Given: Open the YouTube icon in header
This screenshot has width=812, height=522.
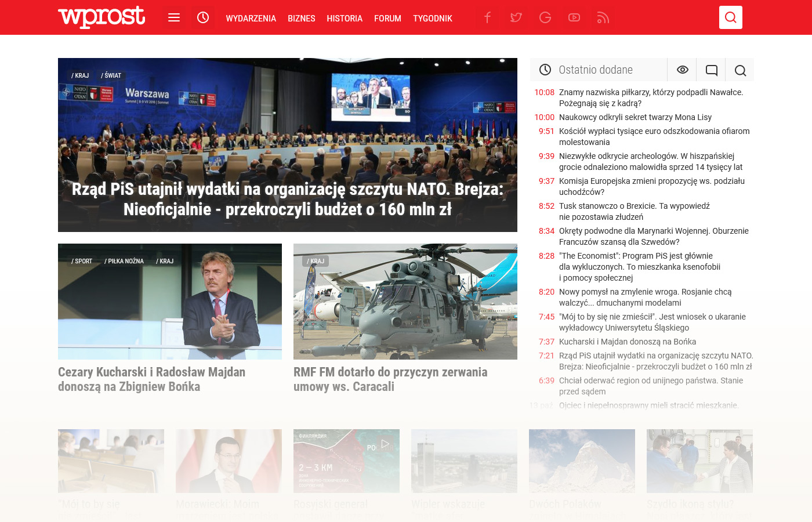Looking at the screenshot, I should click(574, 17).
